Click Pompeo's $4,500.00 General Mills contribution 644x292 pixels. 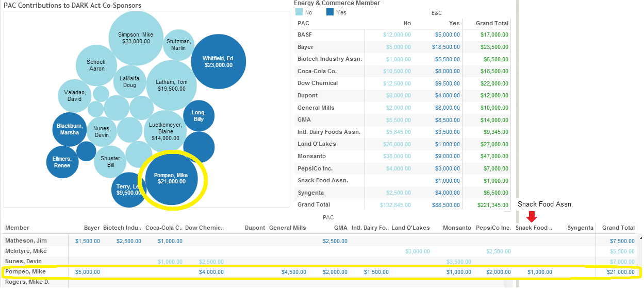(x=294, y=272)
